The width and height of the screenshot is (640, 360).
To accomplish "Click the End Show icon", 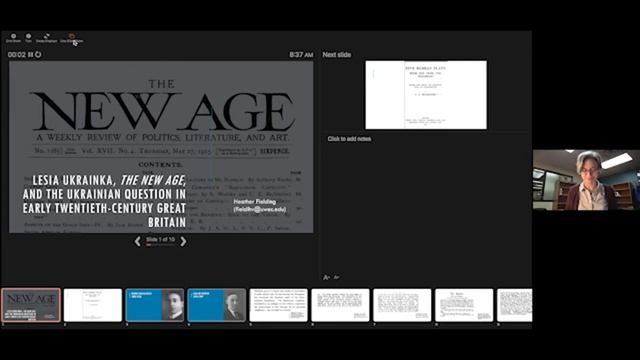I will 13,36.
